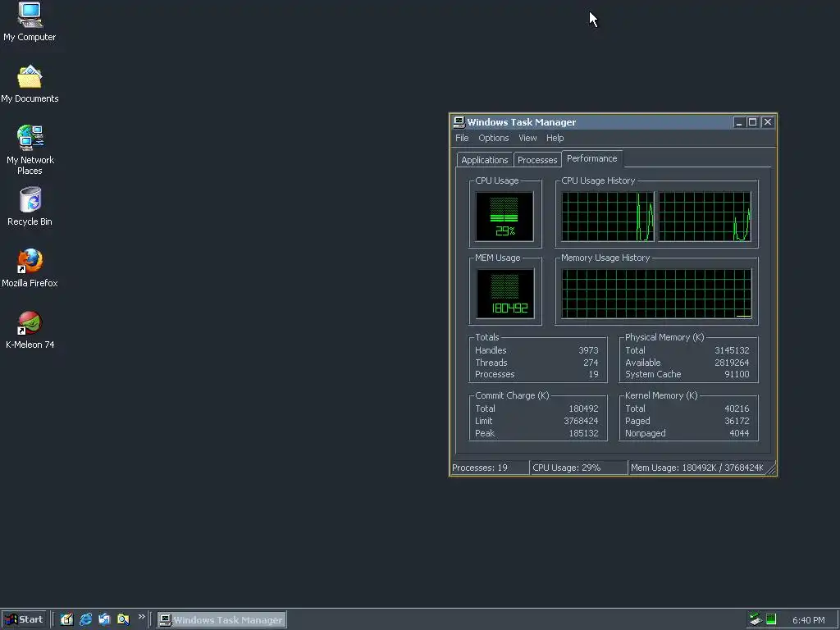Click the Start button
The height and width of the screenshot is (630, 840).
tap(24, 620)
